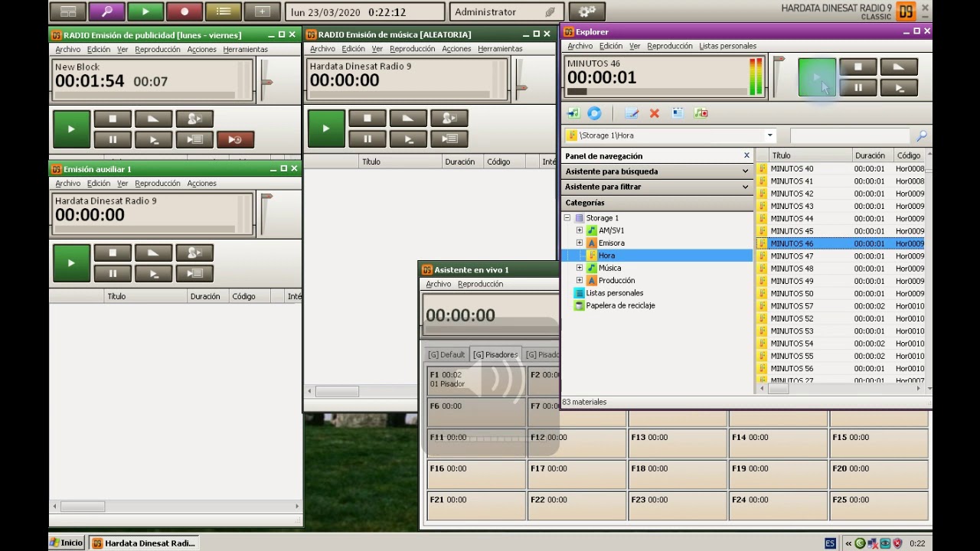Viewport: 980px width, 551px height.
Task: Open Listas personales menu in Explorer
Action: click(x=727, y=46)
